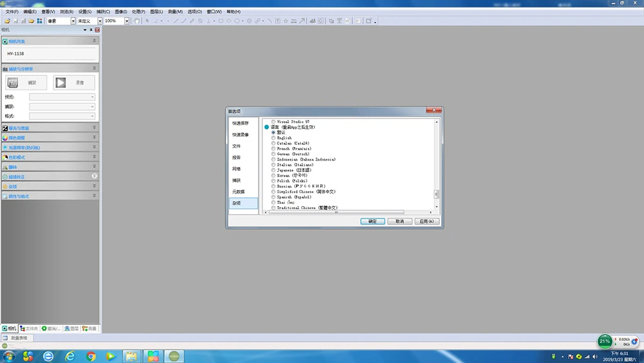The height and width of the screenshot is (363, 644).
Task: Select the star polygon tool
Action: [x=286, y=21]
